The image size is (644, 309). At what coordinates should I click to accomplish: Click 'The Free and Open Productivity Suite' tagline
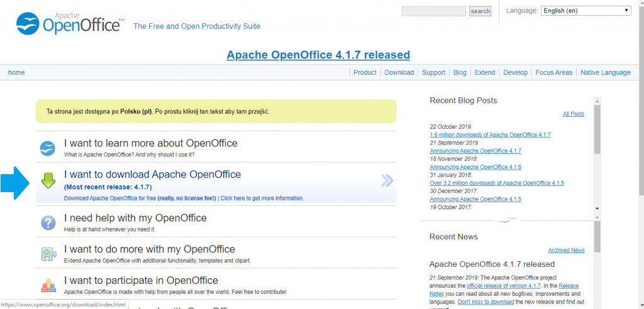[197, 26]
